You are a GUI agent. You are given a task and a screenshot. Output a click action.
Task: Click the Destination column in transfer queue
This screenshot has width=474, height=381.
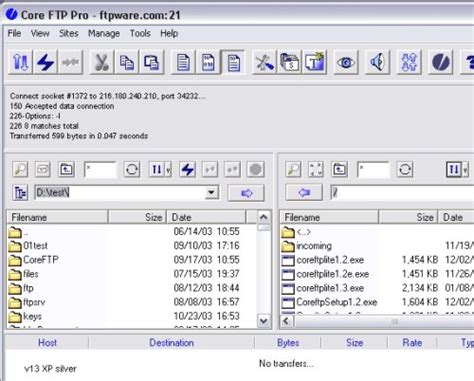click(171, 343)
